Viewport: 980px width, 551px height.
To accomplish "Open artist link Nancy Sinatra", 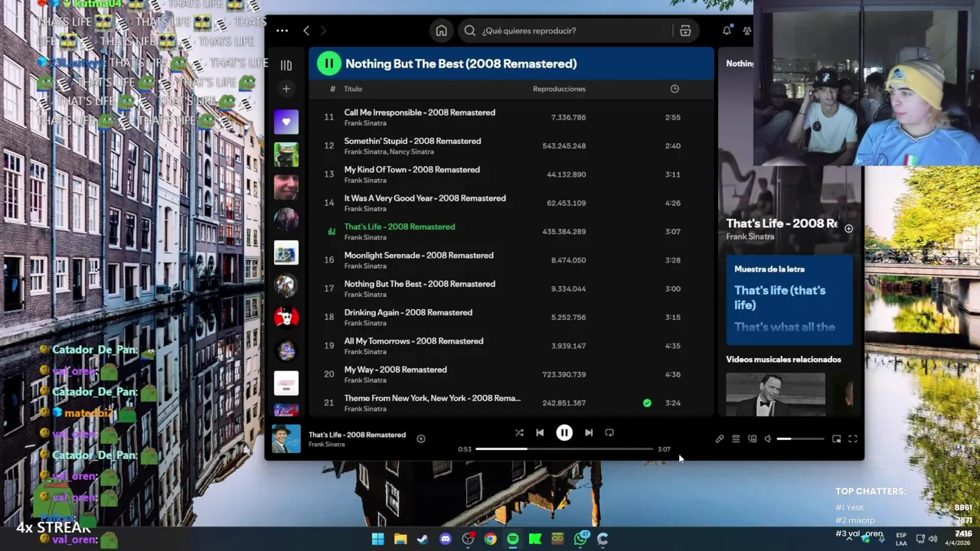I will (x=412, y=152).
